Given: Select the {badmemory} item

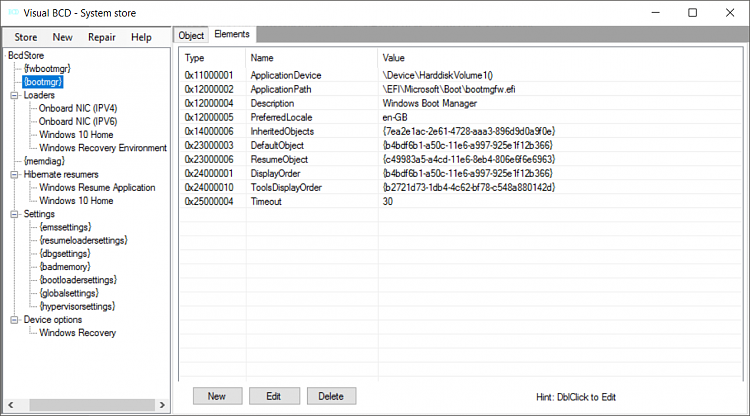Looking at the screenshot, I should click(65, 267).
